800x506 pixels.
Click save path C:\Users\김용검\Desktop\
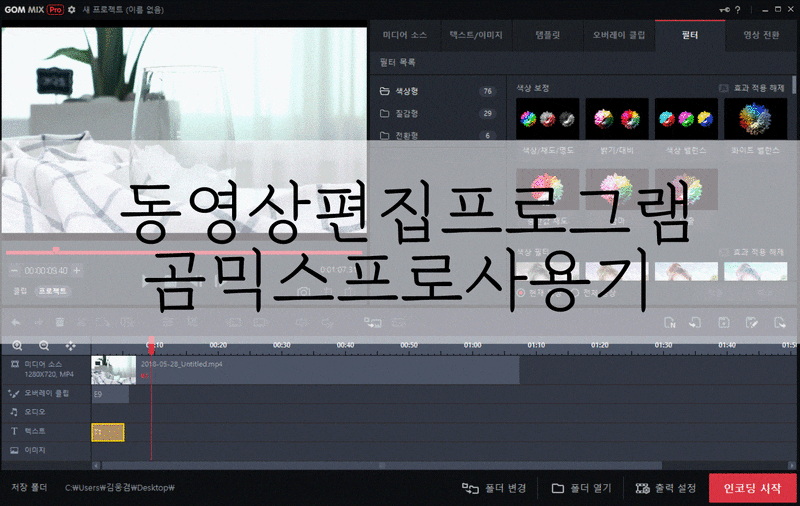119,488
